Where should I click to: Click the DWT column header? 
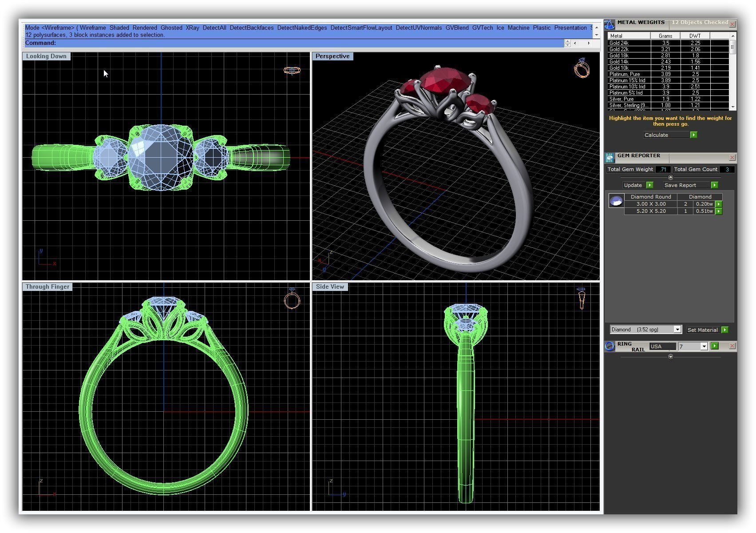695,36
